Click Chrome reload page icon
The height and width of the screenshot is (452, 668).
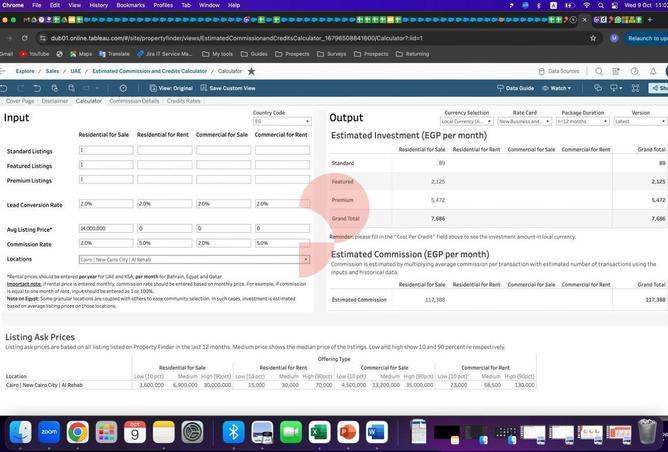click(25, 38)
